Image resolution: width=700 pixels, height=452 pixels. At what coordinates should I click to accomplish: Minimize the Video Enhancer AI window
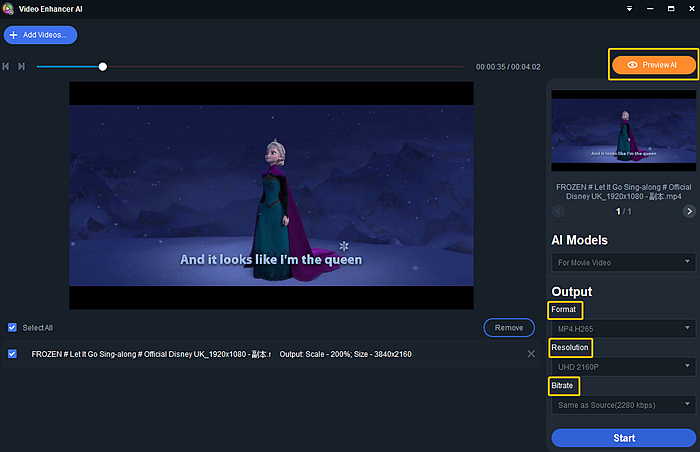tap(650, 8)
